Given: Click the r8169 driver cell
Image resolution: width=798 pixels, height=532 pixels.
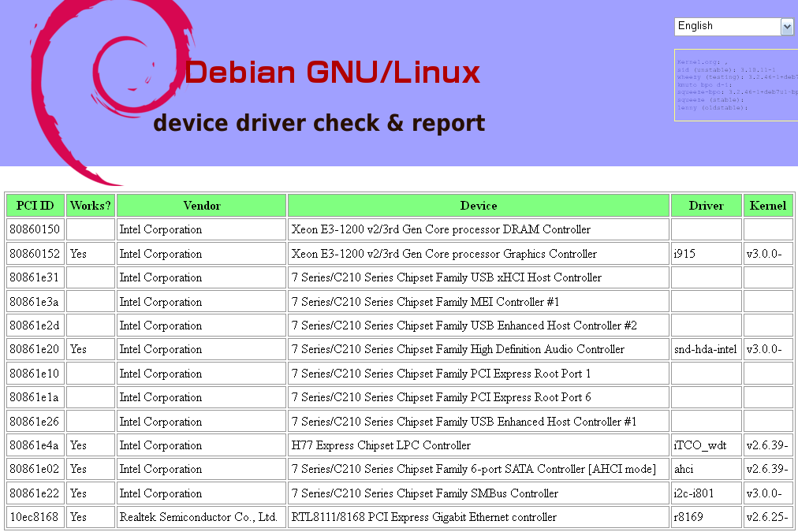Looking at the screenshot, I should pyautogui.click(x=706, y=517).
